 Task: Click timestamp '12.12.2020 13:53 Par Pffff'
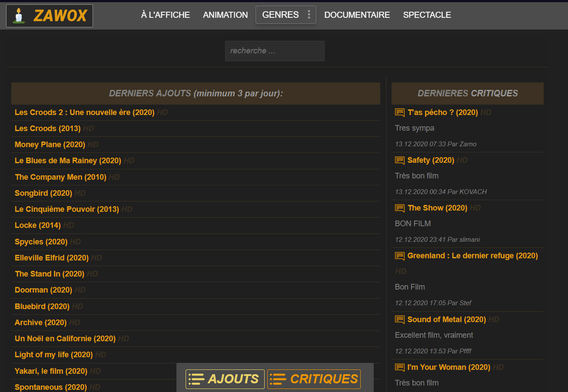433,351
